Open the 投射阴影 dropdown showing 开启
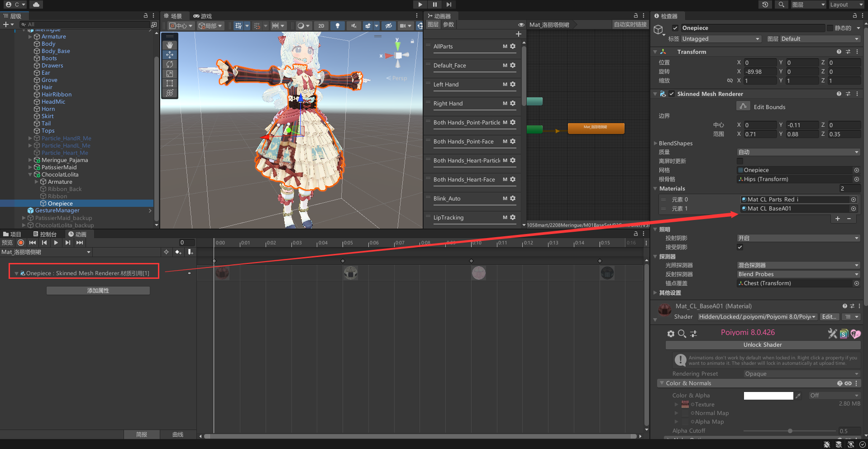This screenshot has height=449, width=868. pyautogui.click(x=798, y=238)
